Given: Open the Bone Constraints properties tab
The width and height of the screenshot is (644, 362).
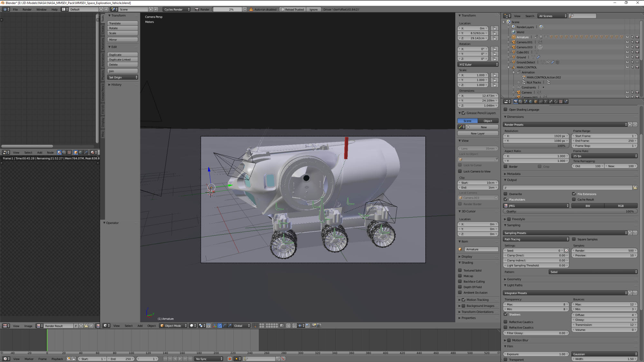Looking at the screenshot, I should point(556,101).
